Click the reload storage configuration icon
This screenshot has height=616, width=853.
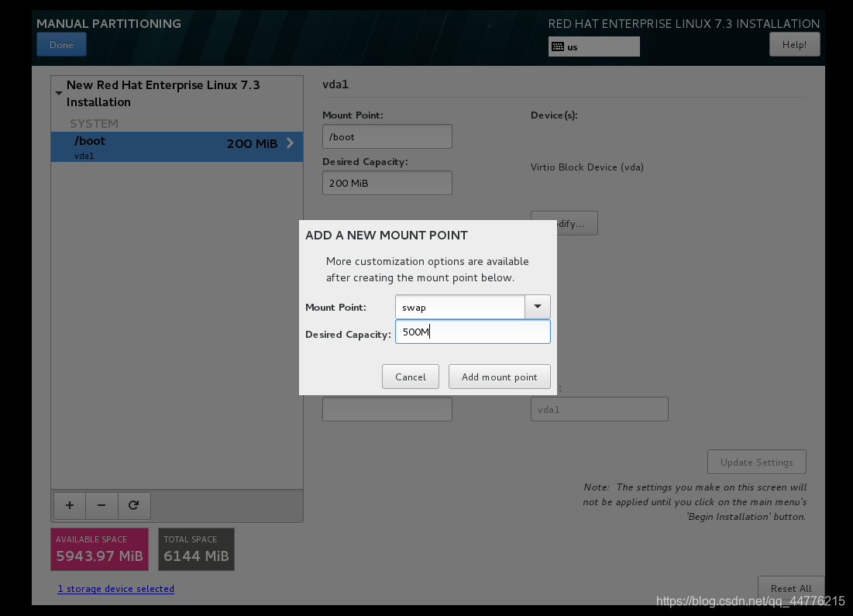pos(133,505)
